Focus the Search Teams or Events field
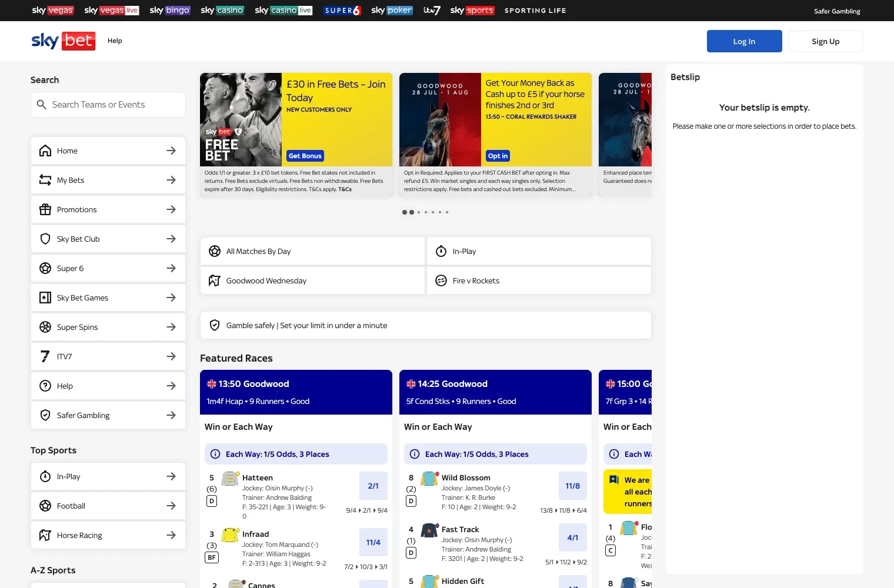The height and width of the screenshot is (588, 894). (108, 105)
